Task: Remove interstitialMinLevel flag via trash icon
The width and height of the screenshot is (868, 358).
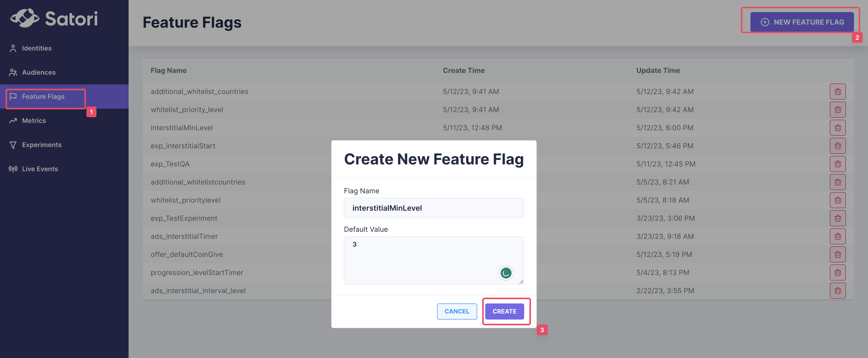Action: coord(837,128)
